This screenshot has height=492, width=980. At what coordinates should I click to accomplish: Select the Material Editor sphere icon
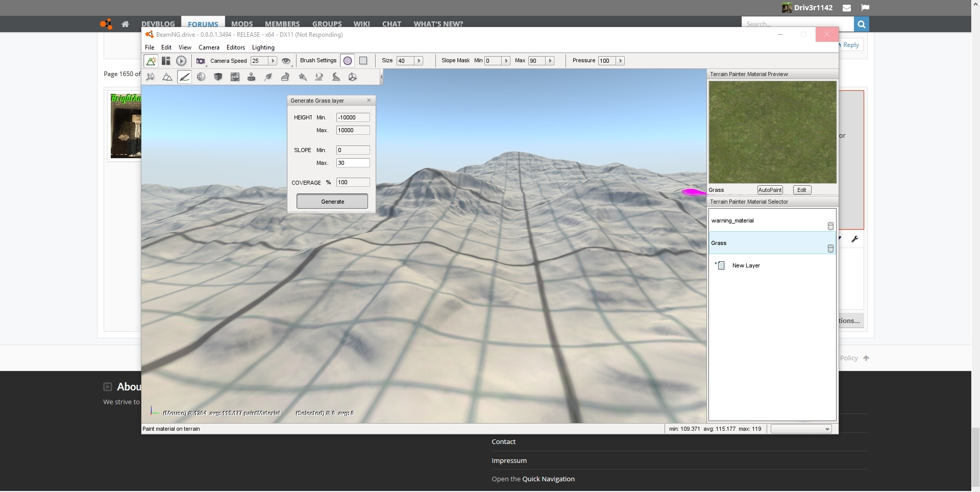pos(201,77)
